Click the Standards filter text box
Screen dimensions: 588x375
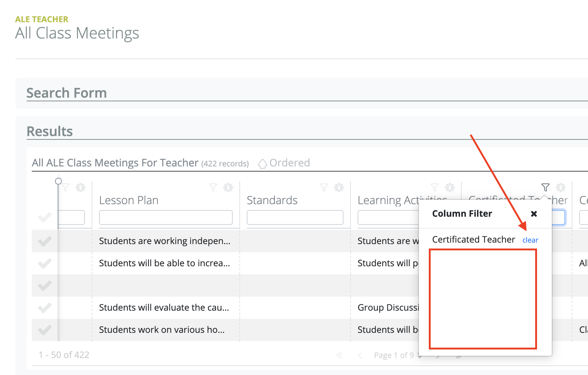coord(295,217)
